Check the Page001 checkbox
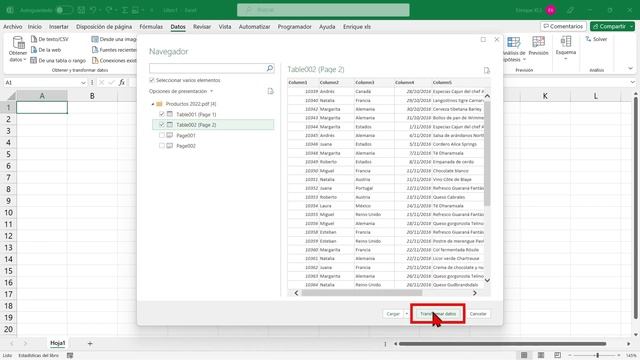This screenshot has height=360, width=640. tap(162, 135)
